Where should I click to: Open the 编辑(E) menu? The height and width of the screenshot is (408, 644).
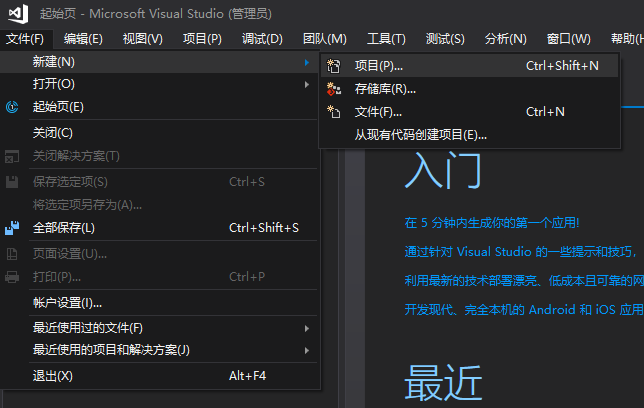pos(83,39)
